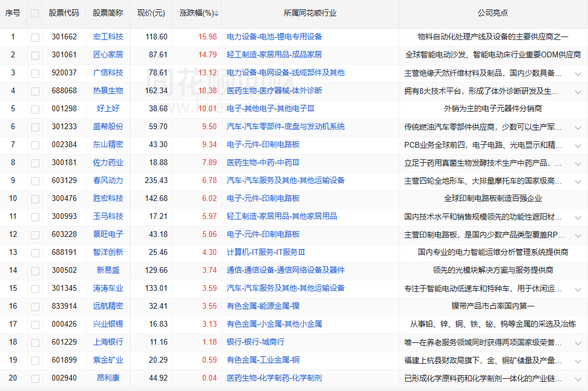Open stock link 上海银行

tap(108, 342)
